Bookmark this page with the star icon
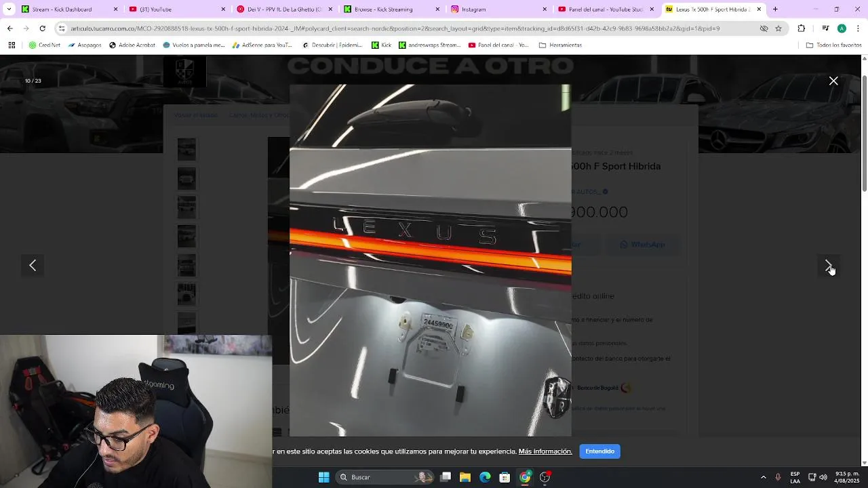 pos(778,28)
